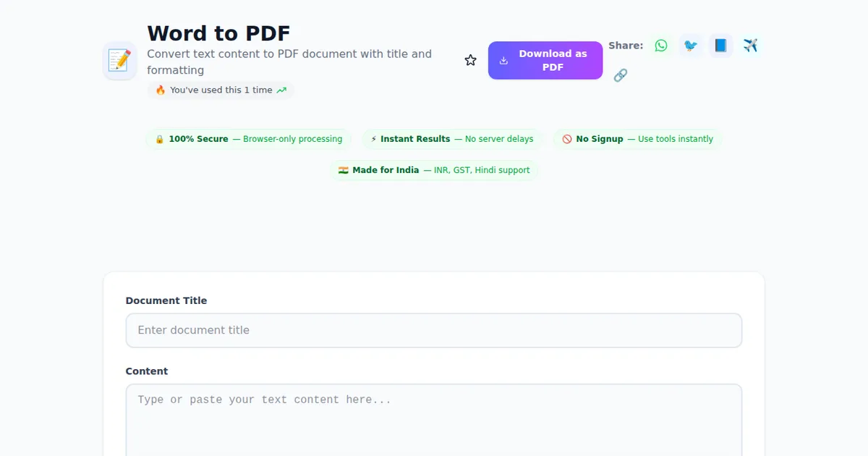Share via Telegram airplane icon
This screenshot has width=868, height=456.
[750, 46]
